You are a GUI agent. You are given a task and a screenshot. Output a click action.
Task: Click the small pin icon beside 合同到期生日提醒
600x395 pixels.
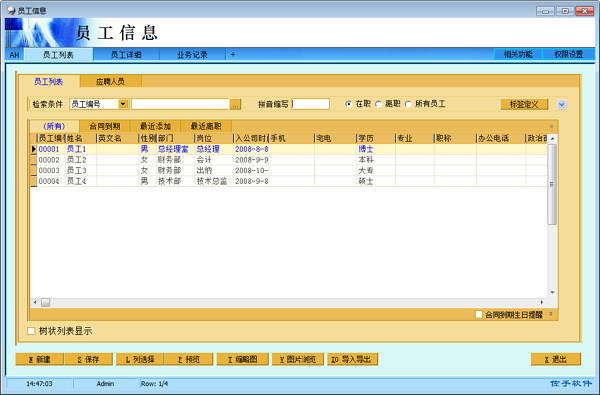point(551,314)
